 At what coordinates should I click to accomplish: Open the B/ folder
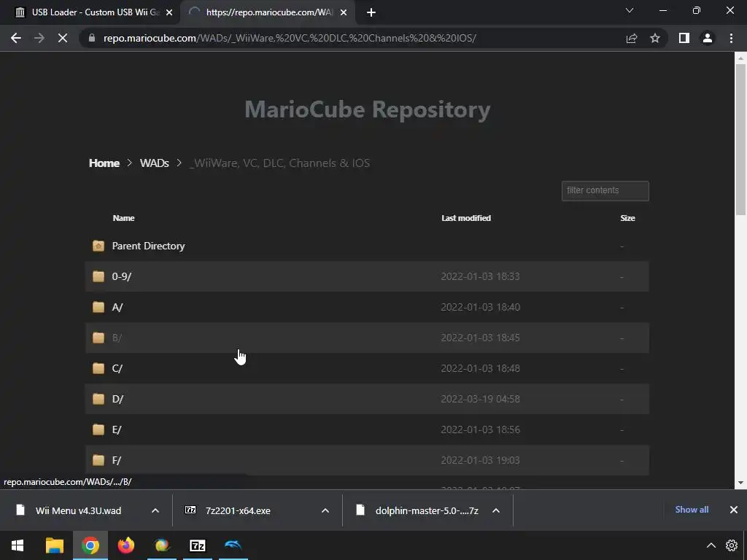tap(117, 338)
